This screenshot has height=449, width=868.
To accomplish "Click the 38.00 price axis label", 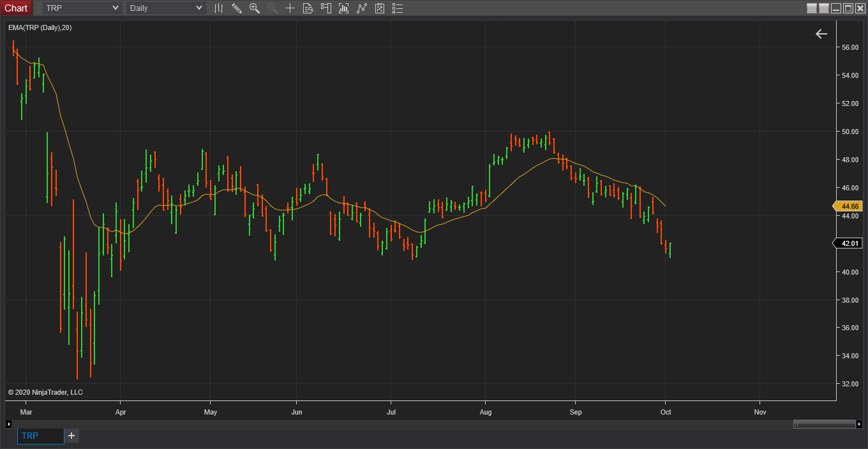I will coord(849,300).
